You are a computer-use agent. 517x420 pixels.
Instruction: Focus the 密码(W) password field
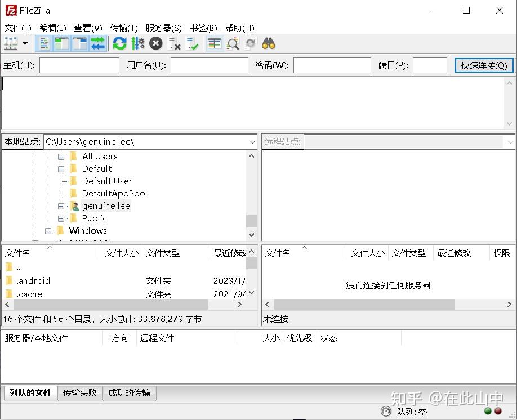(x=332, y=65)
